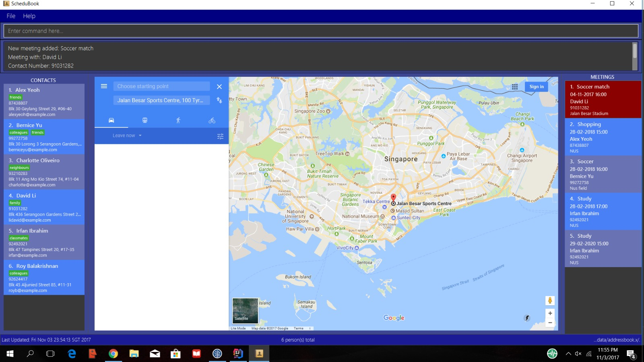The width and height of the screenshot is (644, 362).
Task: Activate the Street View pegman
Action: 550,300
